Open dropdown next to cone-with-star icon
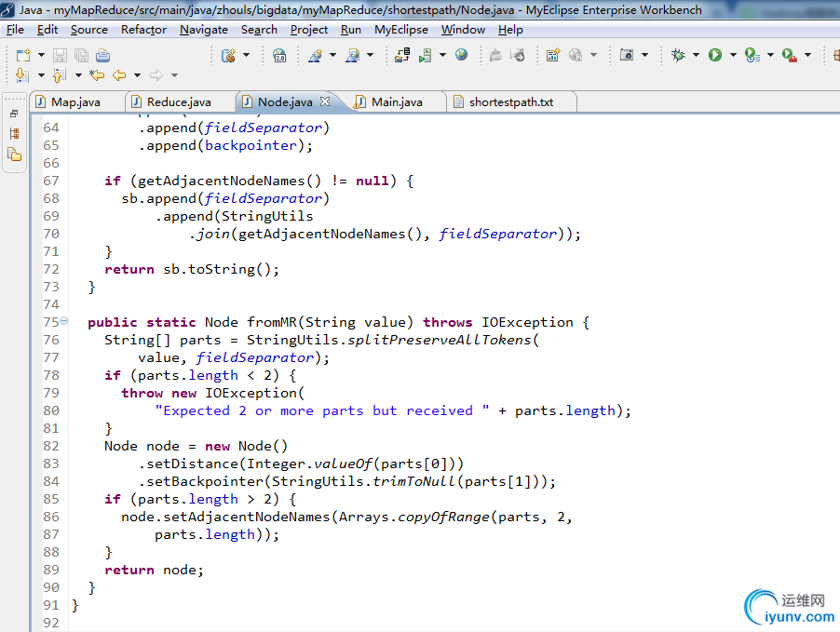 (332, 55)
